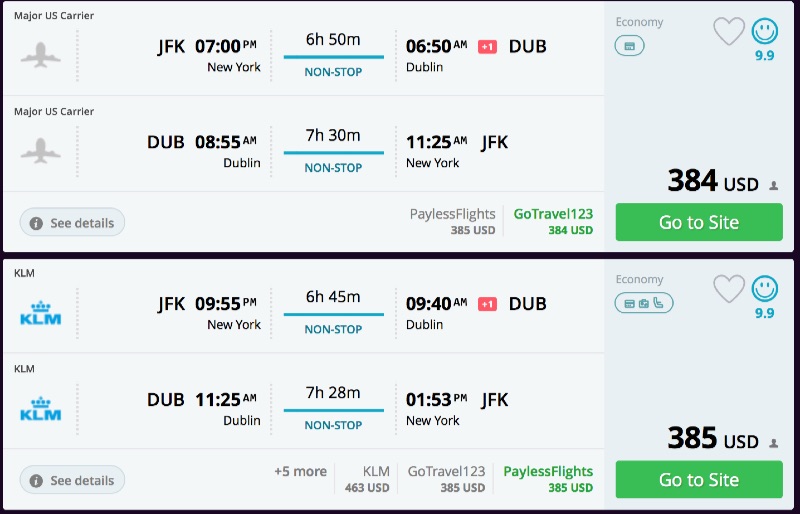Favorite the KLM 385 USD flight with the heart
800x514 pixels.
point(729,290)
